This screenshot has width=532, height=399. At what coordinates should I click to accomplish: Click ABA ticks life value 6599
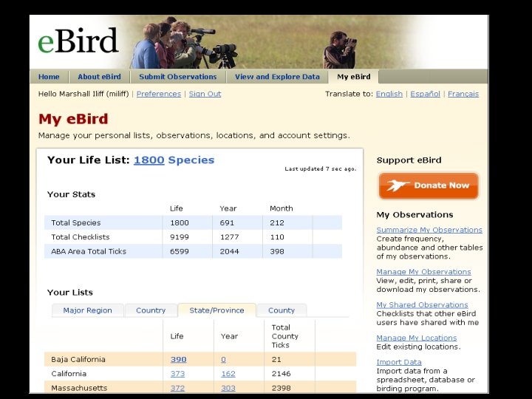click(x=179, y=251)
